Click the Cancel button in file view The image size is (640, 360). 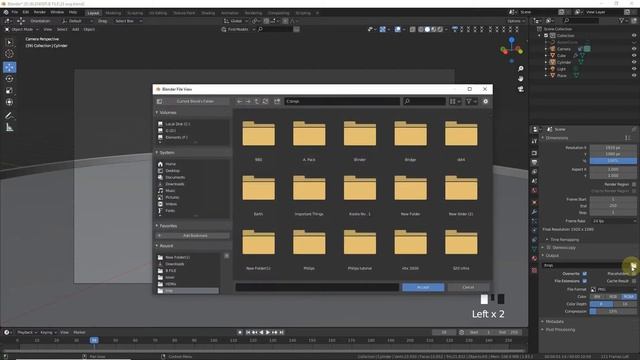point(468,287)
